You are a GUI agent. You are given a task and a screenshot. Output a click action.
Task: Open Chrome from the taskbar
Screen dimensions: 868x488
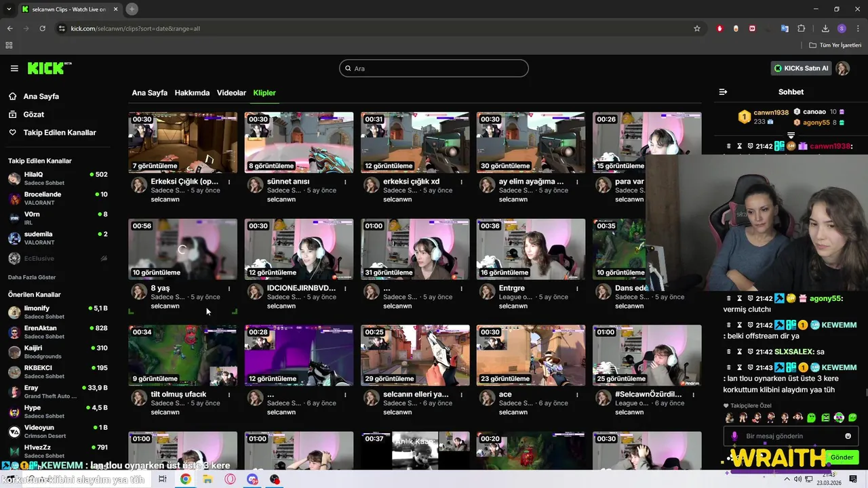click(185, 479)
